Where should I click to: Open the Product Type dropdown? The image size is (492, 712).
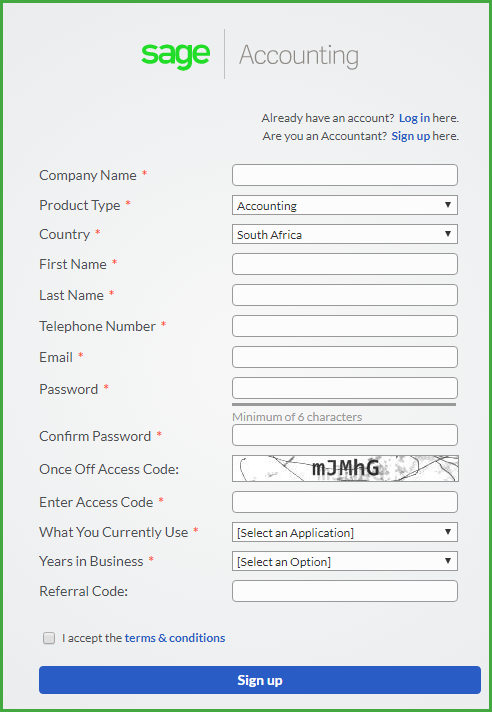point(345,205)
